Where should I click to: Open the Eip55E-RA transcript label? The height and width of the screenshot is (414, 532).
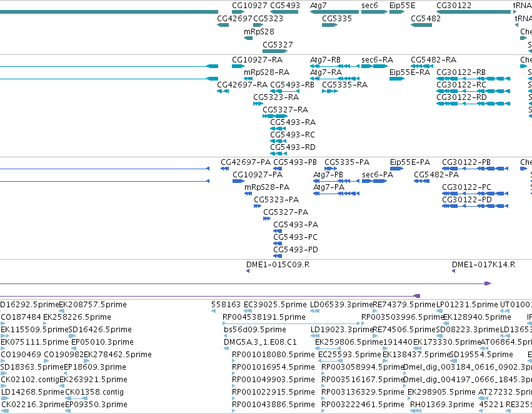tap(410, 72)
